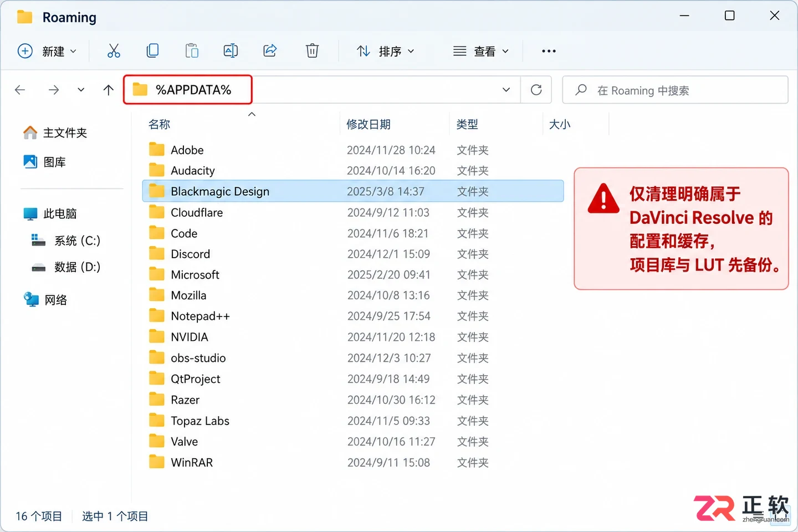Go forward with the right arrow
Viewport: 798px width, 532px height.
coord(54,90)
